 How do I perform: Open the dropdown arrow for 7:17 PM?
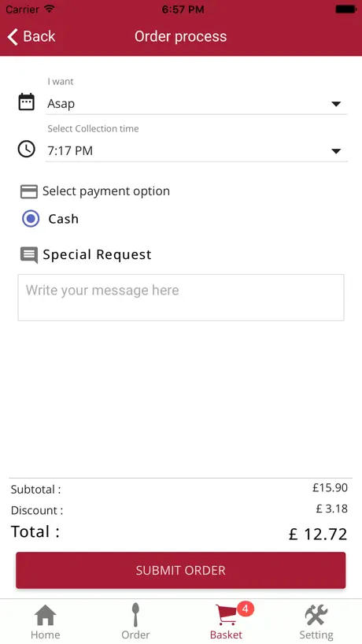336,151
